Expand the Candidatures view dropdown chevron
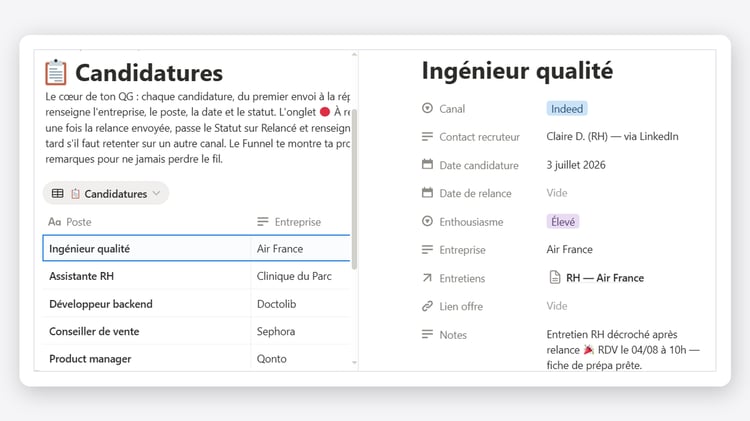This screenshot has height=421, width=750. tap(156, 193)
